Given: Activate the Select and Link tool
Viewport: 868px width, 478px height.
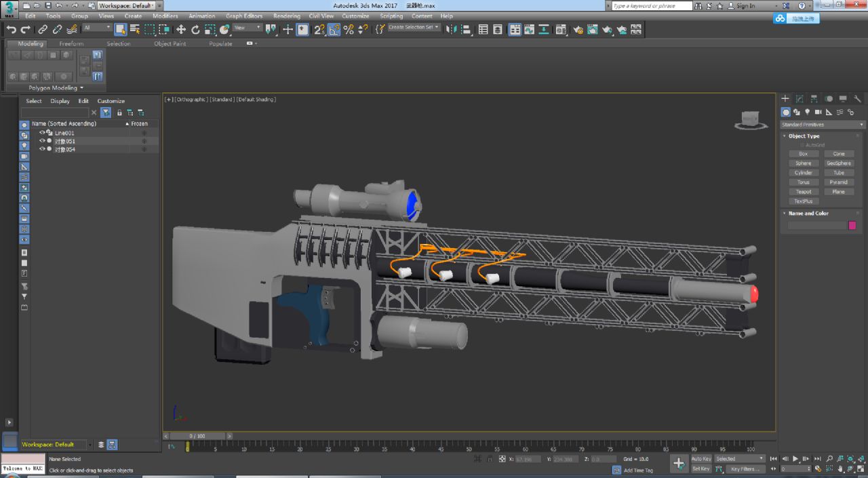Looking at the screenshot, I should point(42,29).
